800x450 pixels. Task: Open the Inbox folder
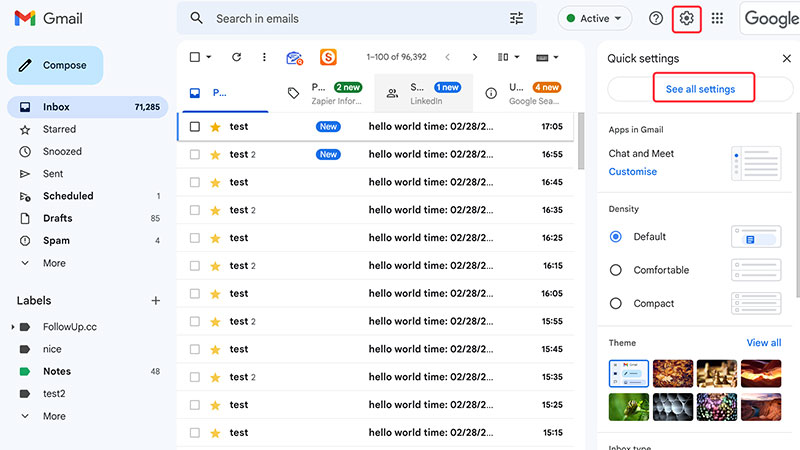87,107
